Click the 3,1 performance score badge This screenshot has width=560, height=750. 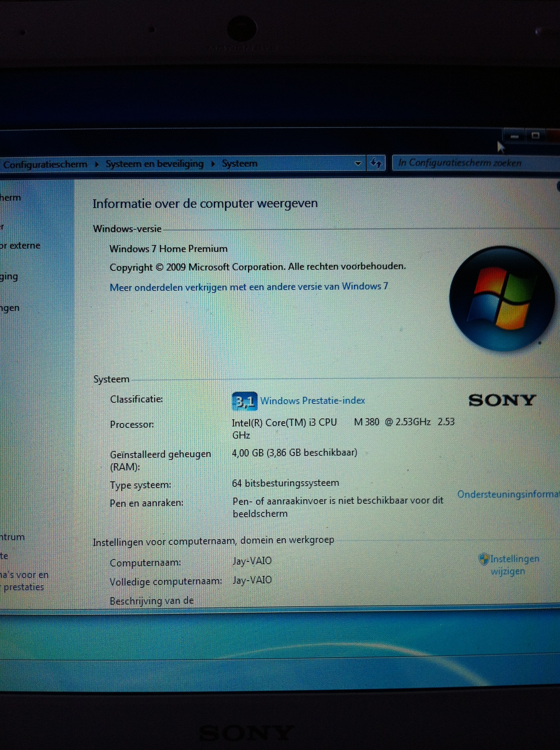pyautogui.click(x=244, y=401)
